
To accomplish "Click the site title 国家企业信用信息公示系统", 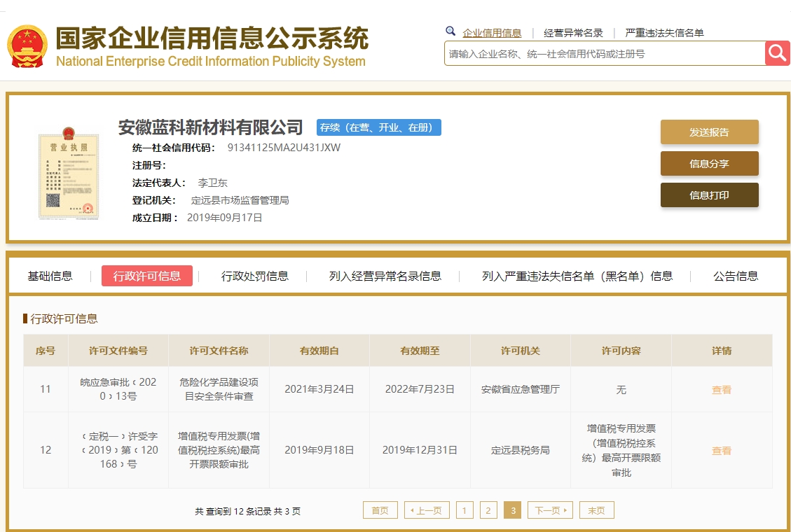I will tap(212, 38).
